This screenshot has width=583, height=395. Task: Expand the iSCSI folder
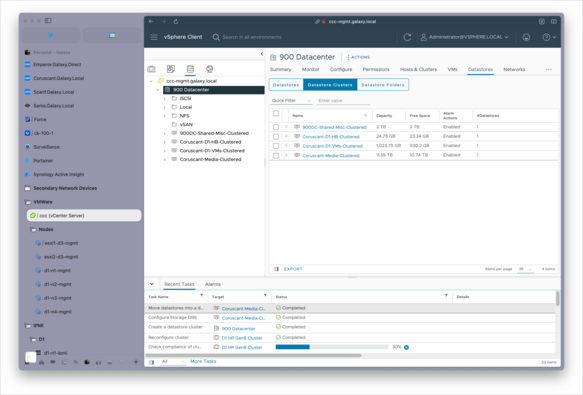164,99
